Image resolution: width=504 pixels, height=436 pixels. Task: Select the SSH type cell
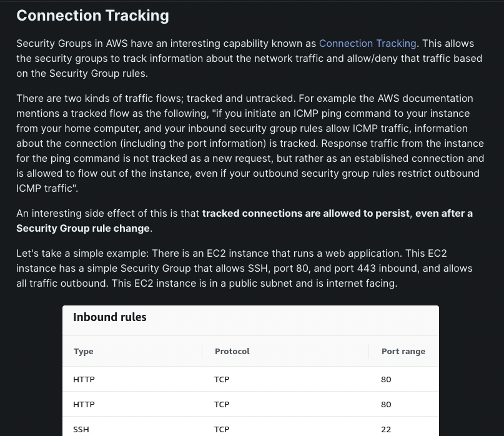tap(81, 429)
